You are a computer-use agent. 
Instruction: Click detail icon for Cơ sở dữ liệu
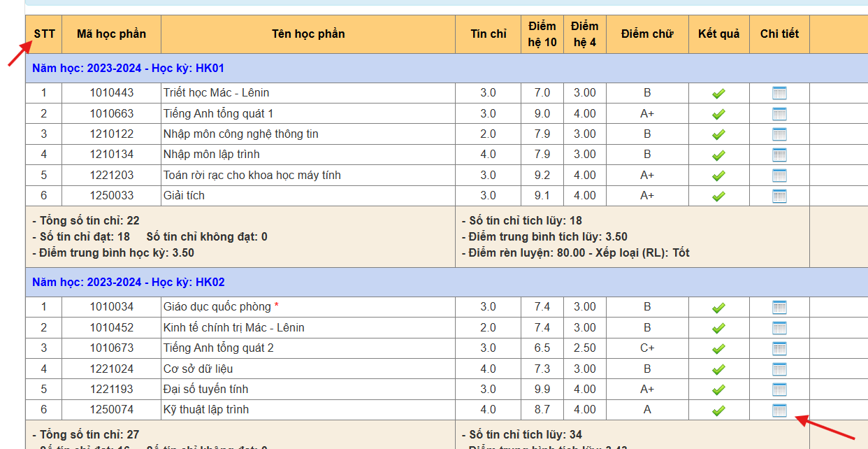[779, 369]
